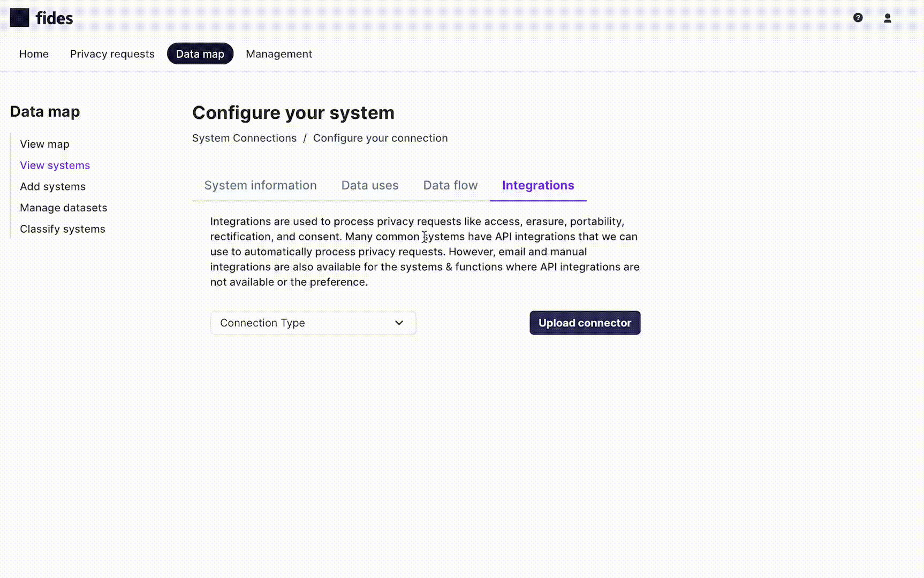
Task: Open Classify systems in sidebar
Action: 62,229
